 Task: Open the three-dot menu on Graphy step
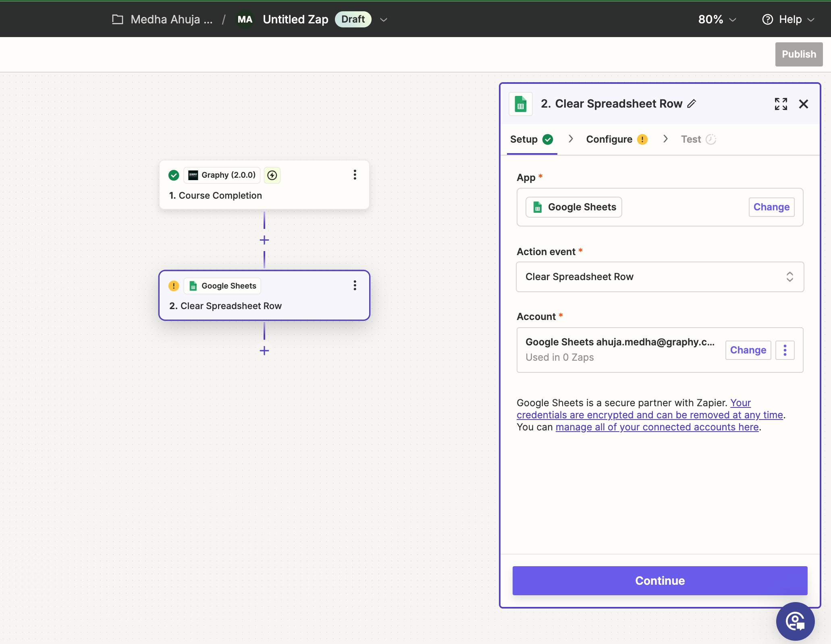[355, 175]
